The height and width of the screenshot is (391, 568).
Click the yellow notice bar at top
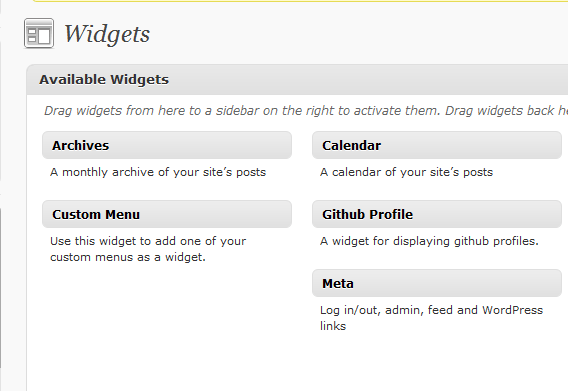(x=300, y=1)
